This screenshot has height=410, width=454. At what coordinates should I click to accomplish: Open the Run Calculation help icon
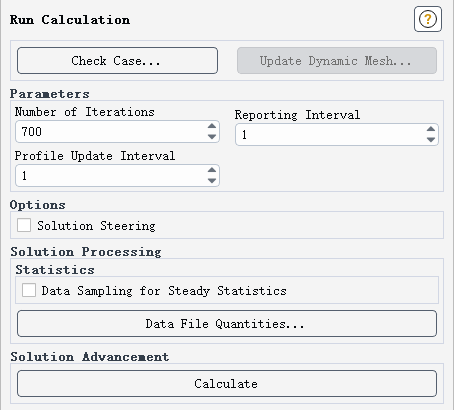[x=428, y=19]
